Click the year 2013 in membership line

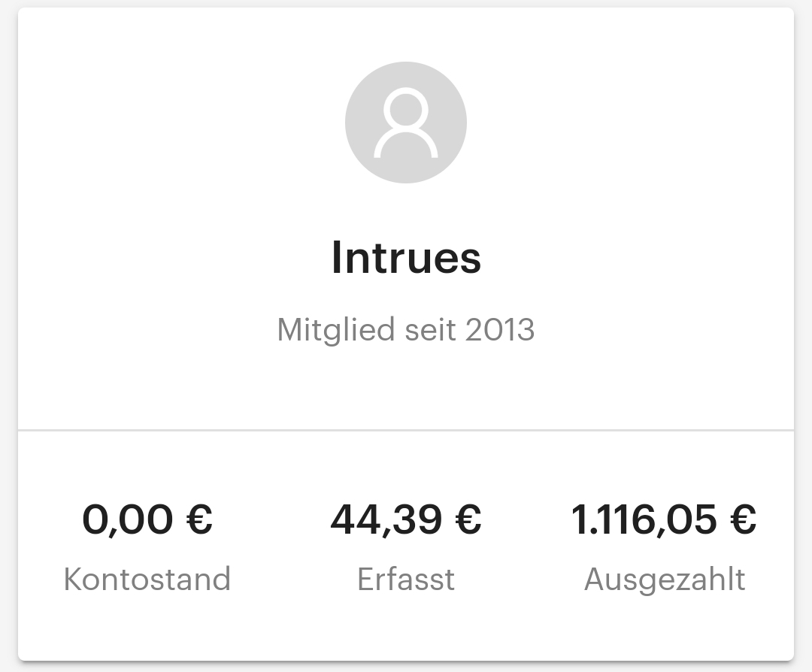500,330
